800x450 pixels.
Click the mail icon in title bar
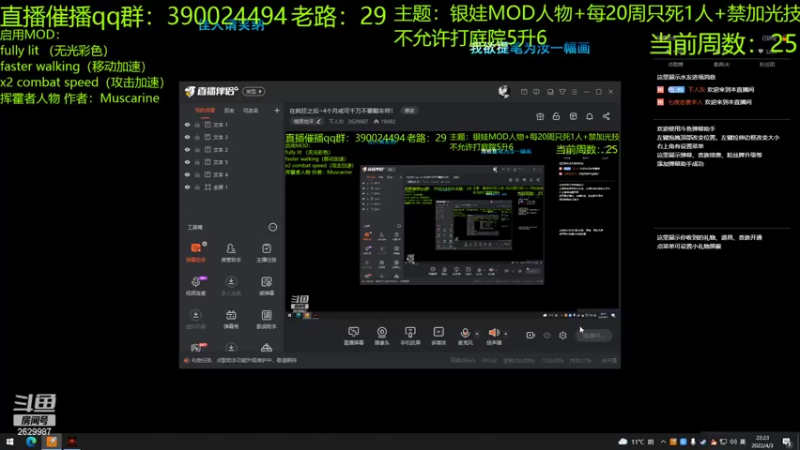pyautogui.click(x=524, y=92)
